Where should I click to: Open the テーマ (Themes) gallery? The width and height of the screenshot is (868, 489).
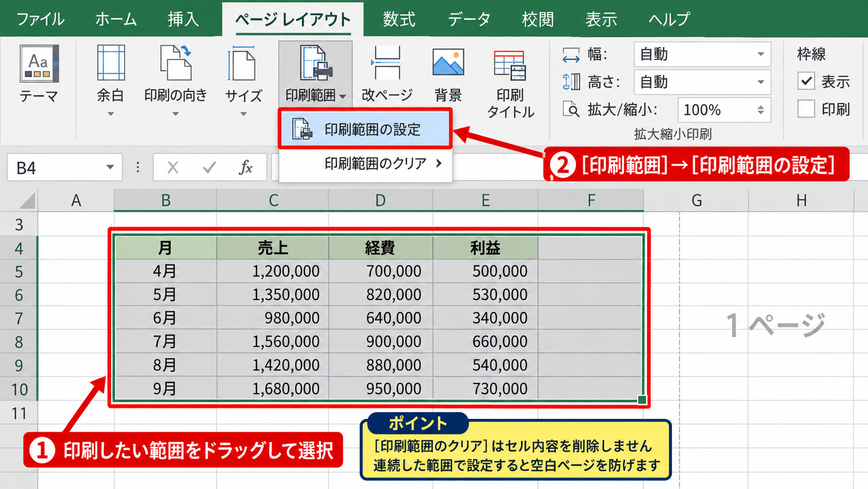[39, 74]
